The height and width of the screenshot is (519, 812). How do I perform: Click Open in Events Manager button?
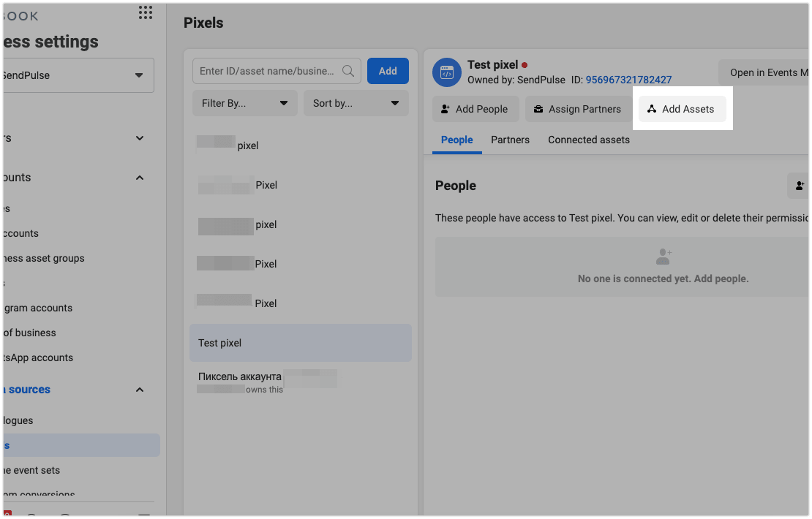tap(764, 72)
